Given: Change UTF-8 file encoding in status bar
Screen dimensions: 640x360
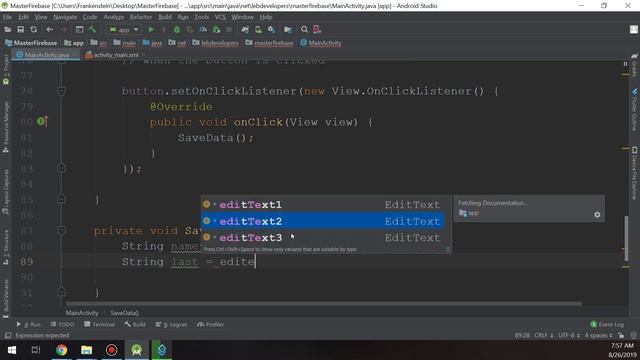Looking at the screenshot, I should click(569, 336).
